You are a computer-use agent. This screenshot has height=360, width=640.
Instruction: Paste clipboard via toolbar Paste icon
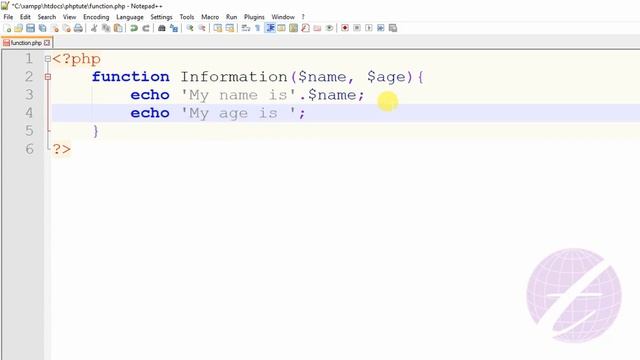pos(118,28)
